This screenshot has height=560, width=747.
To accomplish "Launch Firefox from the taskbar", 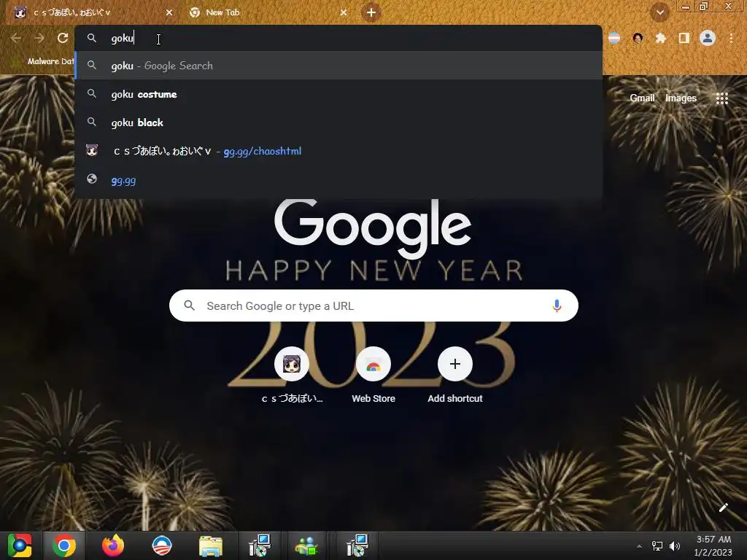I will tap(113, 545).
